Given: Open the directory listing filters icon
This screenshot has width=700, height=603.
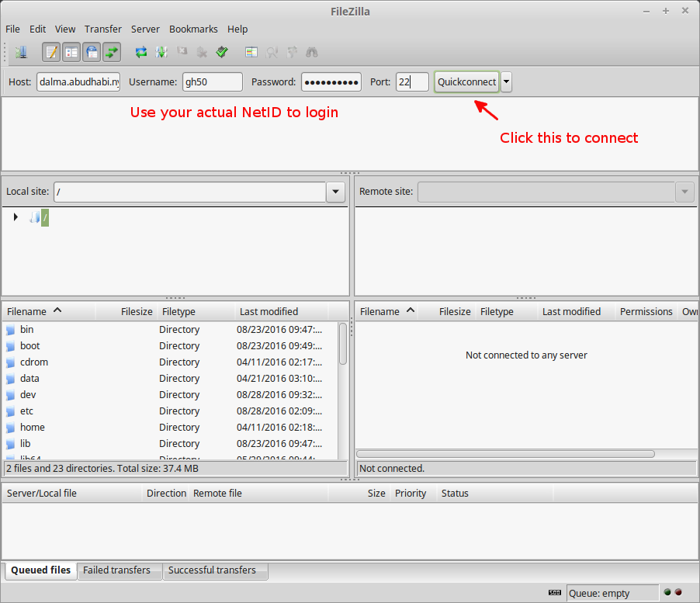Looking at the screenshot, I should [251, 53].
